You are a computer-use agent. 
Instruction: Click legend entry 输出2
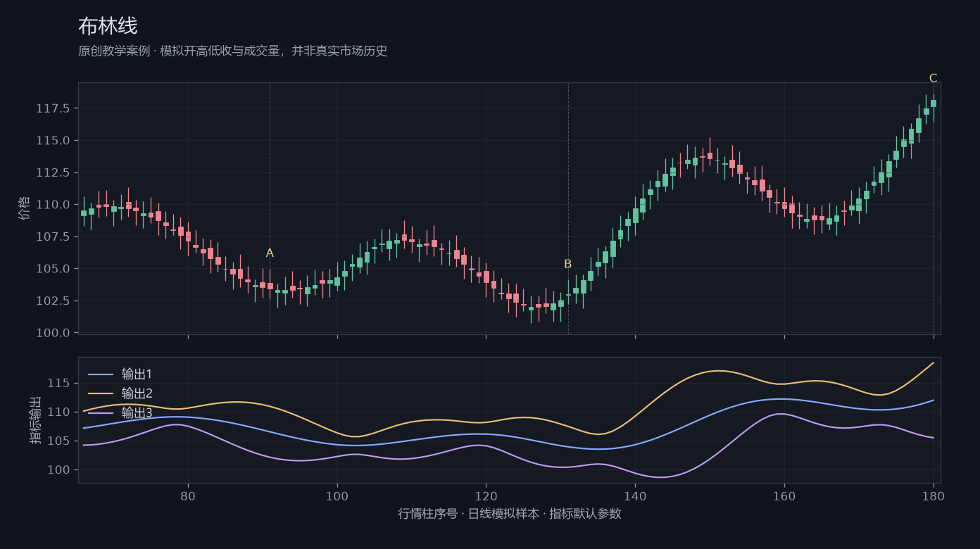137,393
